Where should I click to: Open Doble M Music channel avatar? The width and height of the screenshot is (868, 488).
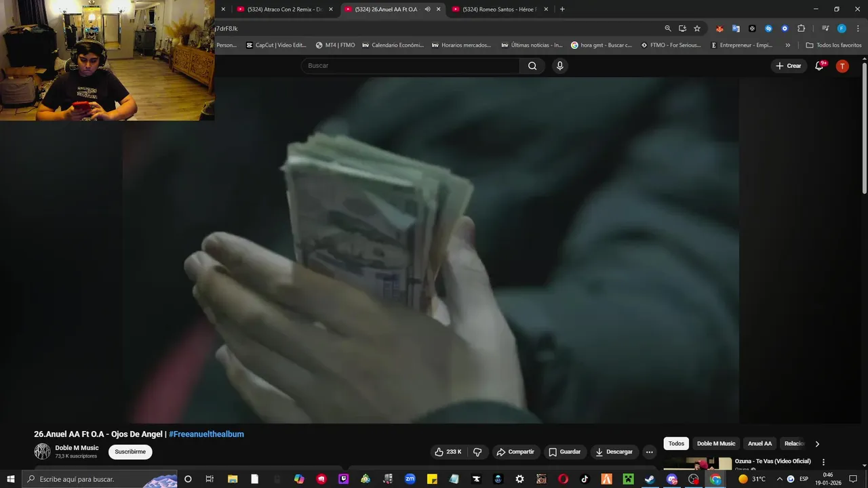point(43,451)
